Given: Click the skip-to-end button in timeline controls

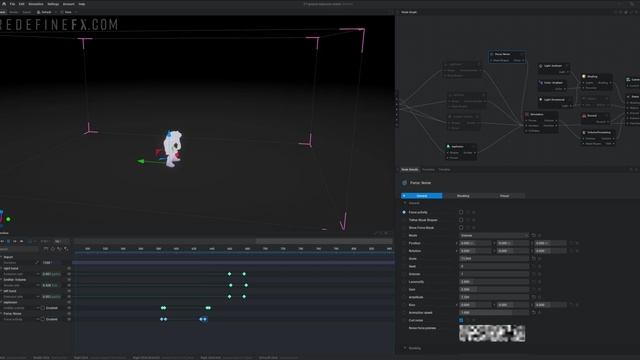Looking at the screenshot, I should [22, 241].
